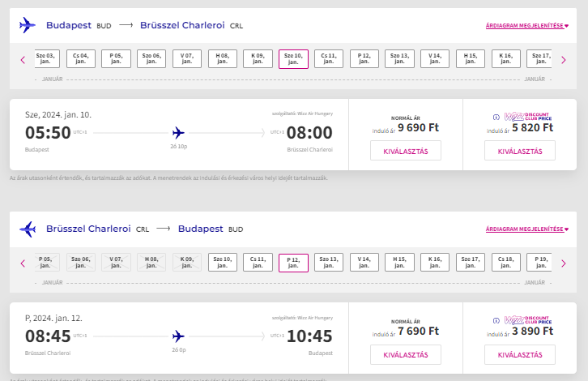The width and height of the screenshot is (588, 381).
Task: Select outbound date V 14, jan.
Action: [x=435, y=59]
